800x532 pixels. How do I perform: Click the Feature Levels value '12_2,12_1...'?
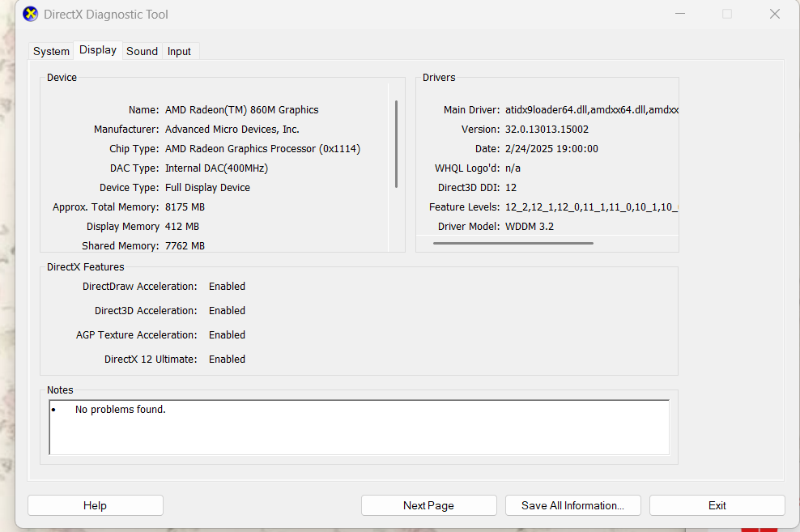point(591,207)
